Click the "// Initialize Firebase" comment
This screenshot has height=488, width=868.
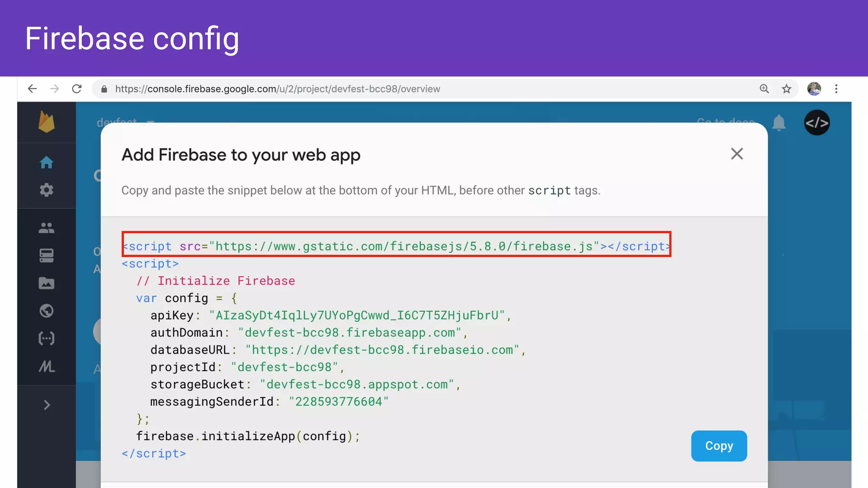point(216,281)
